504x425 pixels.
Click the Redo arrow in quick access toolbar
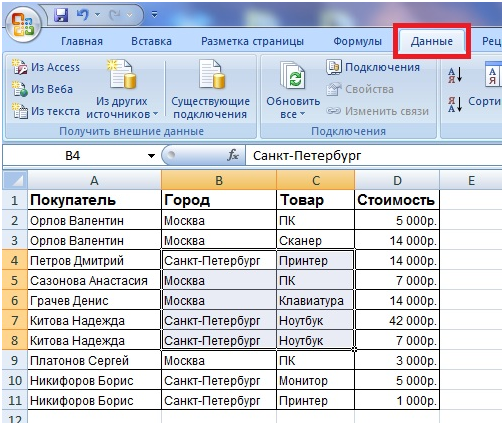click(115, 14)
